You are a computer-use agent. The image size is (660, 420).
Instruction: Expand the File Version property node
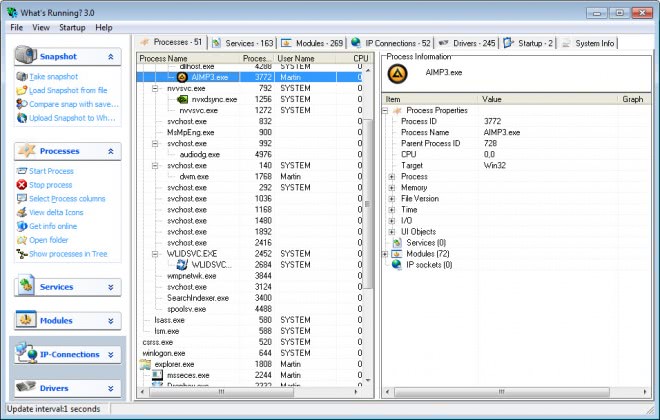(x=392, y=198)
